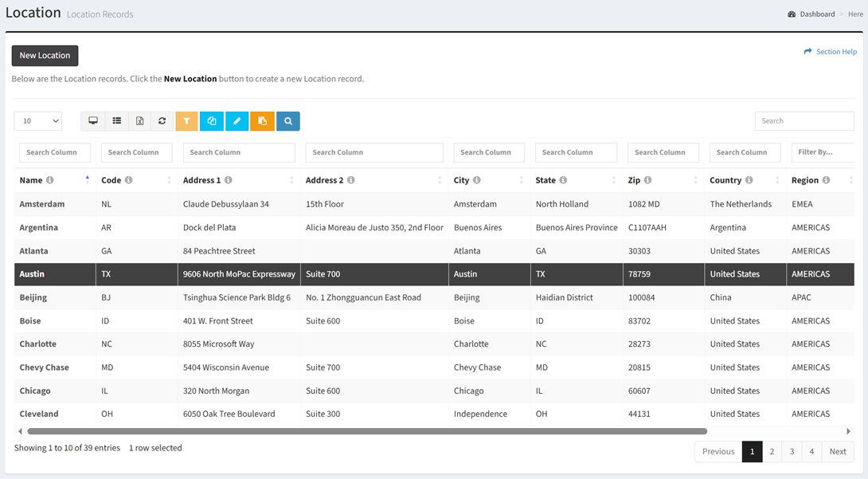868x479 pixels.
Task: Click the global Search field above the table
Action: [x=803, y=121]
